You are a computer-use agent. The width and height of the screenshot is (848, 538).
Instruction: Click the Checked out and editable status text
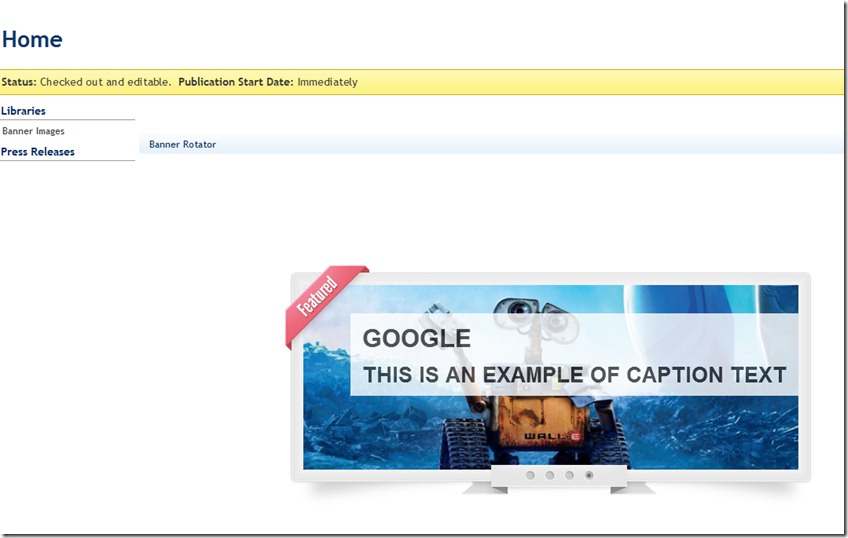coord(105,82)
